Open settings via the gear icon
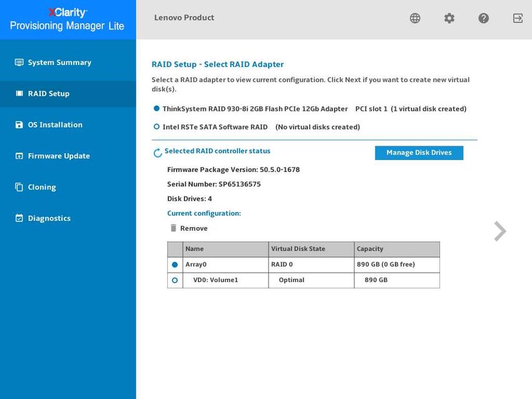Viewport: 532px width, 399px height. [x=449, y=18]
